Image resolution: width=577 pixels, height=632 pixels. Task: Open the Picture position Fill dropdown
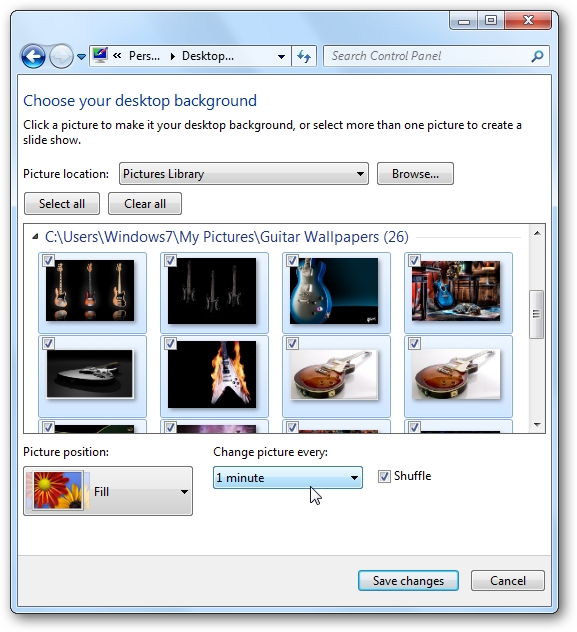[108, 491]
